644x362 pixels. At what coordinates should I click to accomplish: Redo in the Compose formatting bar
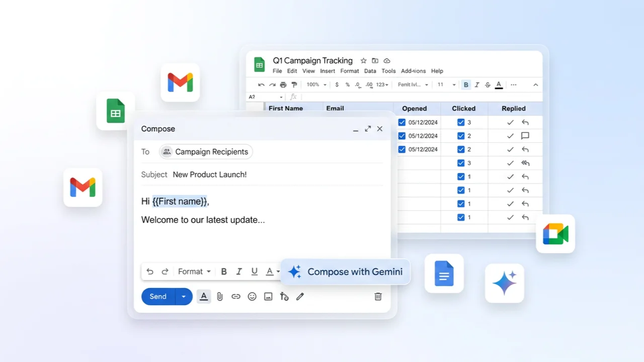pyautogui.click(x=165, y=271)
